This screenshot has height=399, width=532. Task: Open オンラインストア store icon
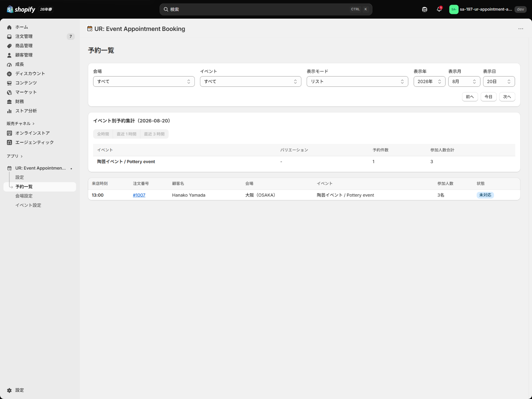coord(9,133)
